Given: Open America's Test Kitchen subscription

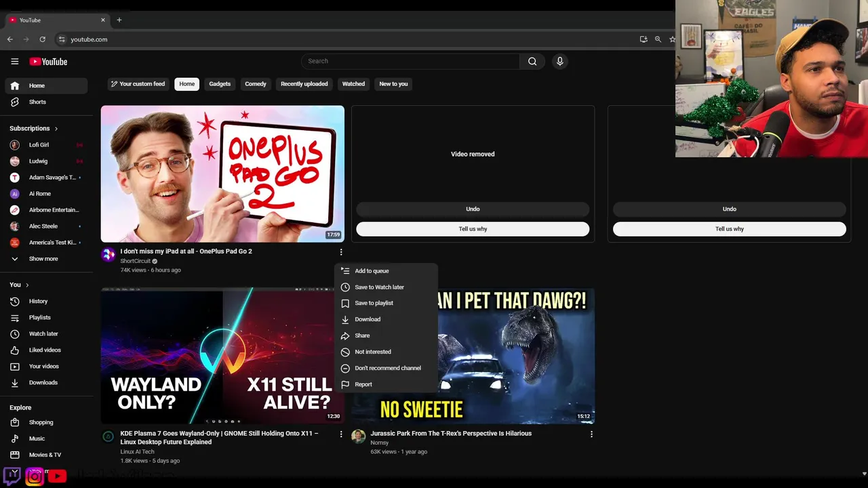Looking at the screenshot, I should click(46, 242).
